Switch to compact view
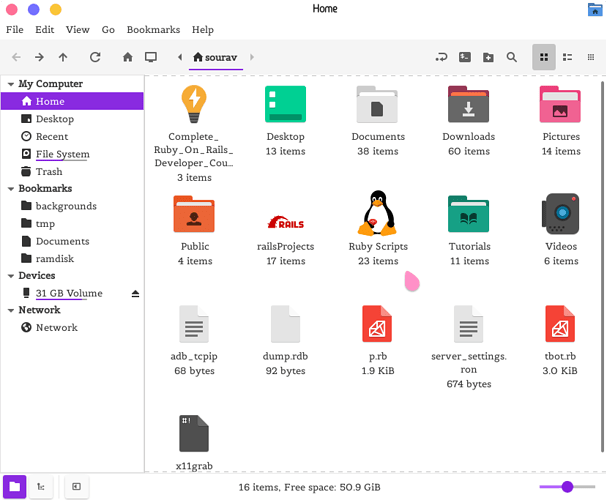The width and height of the screenshot is (606, 500). [x=590, y=58]
